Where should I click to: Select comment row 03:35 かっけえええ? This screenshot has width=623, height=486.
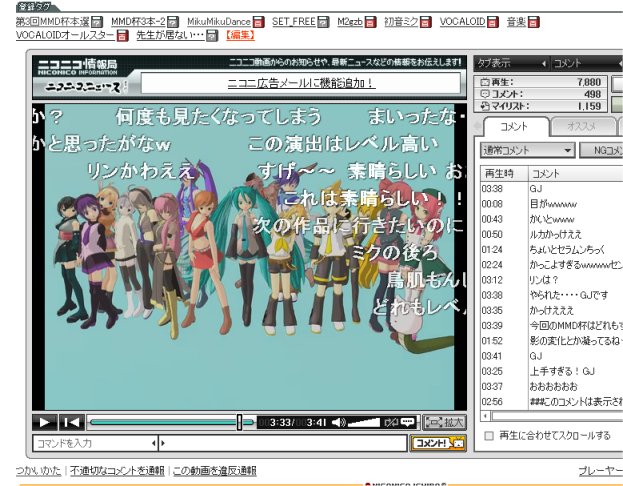pos(551,310)
